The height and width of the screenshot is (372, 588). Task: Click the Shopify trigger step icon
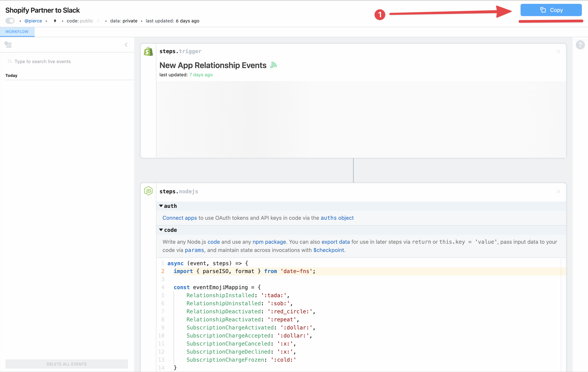point(148,52)
